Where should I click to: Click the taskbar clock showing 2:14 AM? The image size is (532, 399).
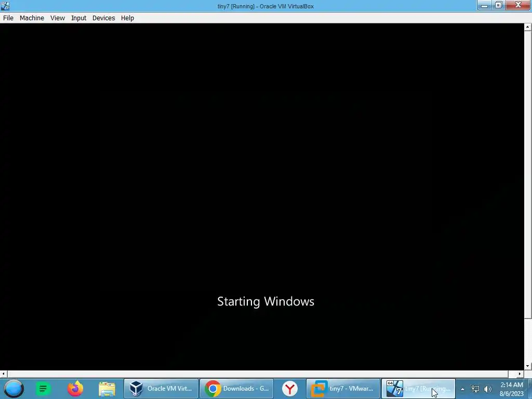[512, 389]
